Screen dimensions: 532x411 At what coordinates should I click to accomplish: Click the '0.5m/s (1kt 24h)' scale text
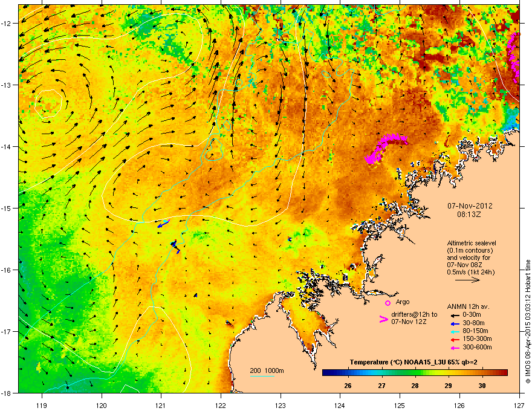[470, 272]
